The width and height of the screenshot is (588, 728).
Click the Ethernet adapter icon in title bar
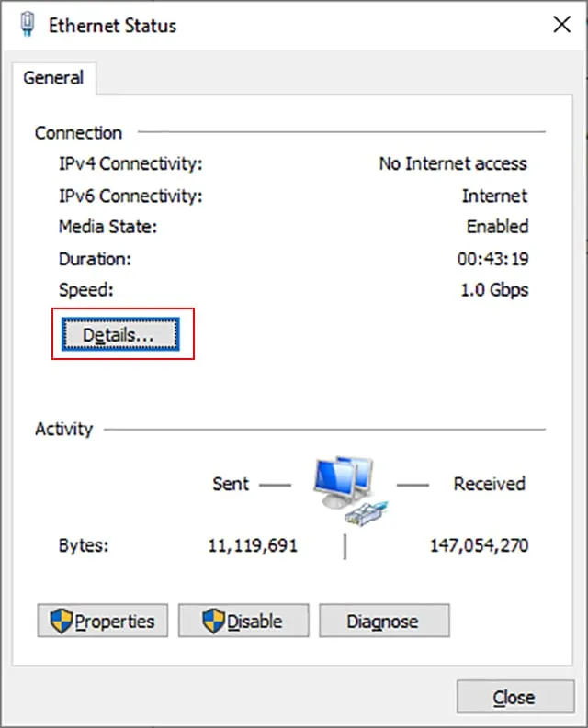[27, 25]
